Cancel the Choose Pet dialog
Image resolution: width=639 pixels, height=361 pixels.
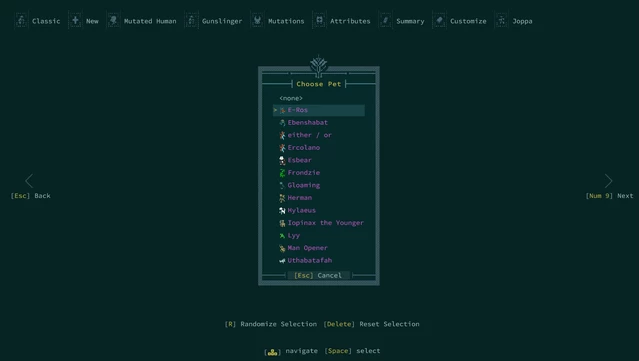click(x=318, y=275)
